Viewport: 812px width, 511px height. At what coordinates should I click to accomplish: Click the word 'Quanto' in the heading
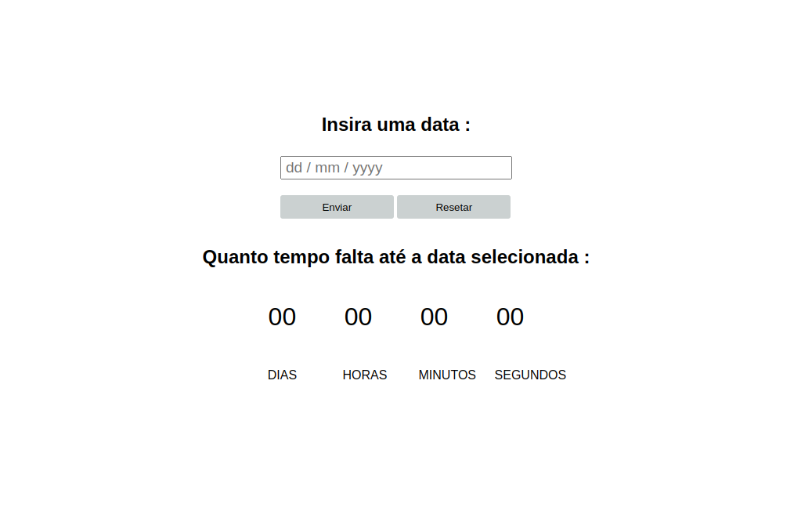click(x=232, y=257)
